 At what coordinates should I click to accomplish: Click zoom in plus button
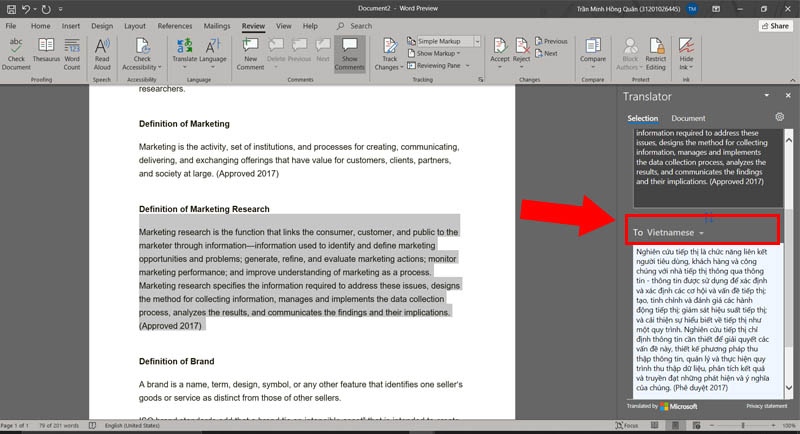click(x=773, y=425)
